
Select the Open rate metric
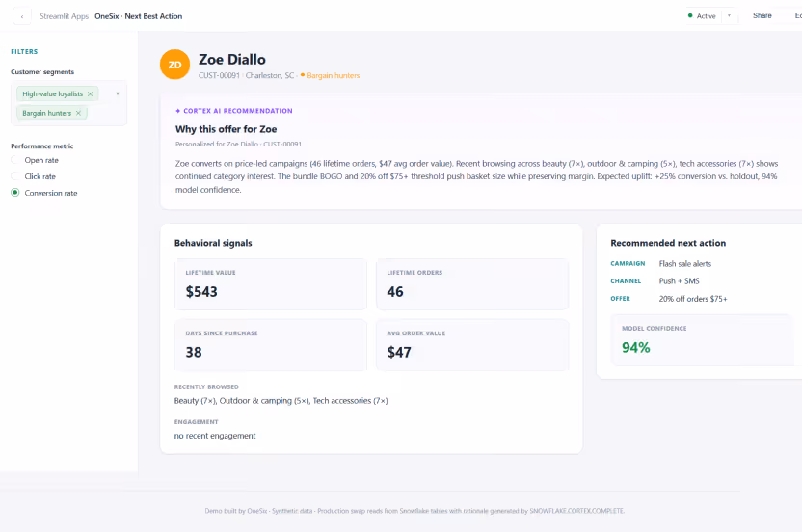tap(15, 160)
